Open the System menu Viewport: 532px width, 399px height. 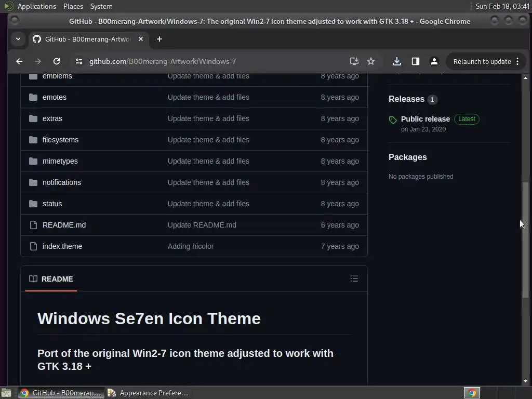pos(101,6)
